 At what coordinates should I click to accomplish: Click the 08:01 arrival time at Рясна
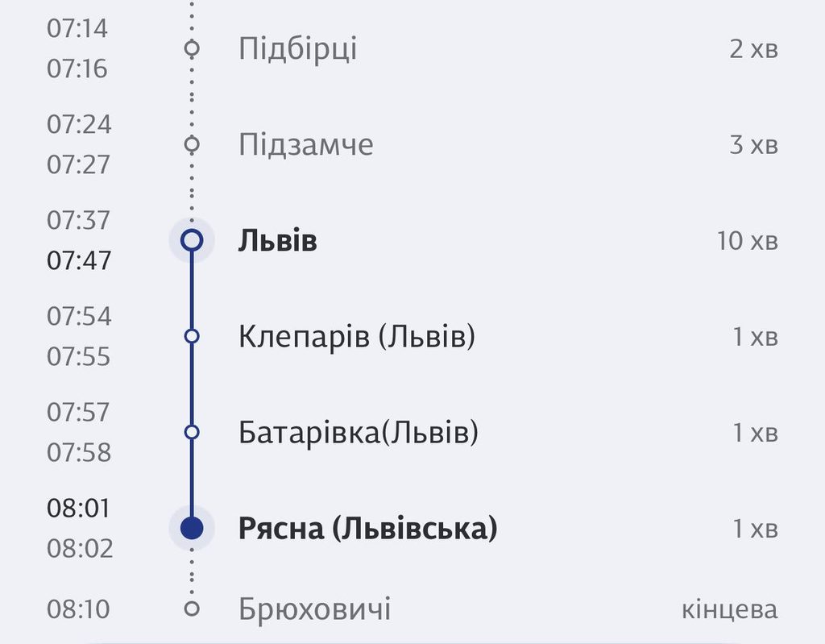pyautogui.click(x=78, y=509)
